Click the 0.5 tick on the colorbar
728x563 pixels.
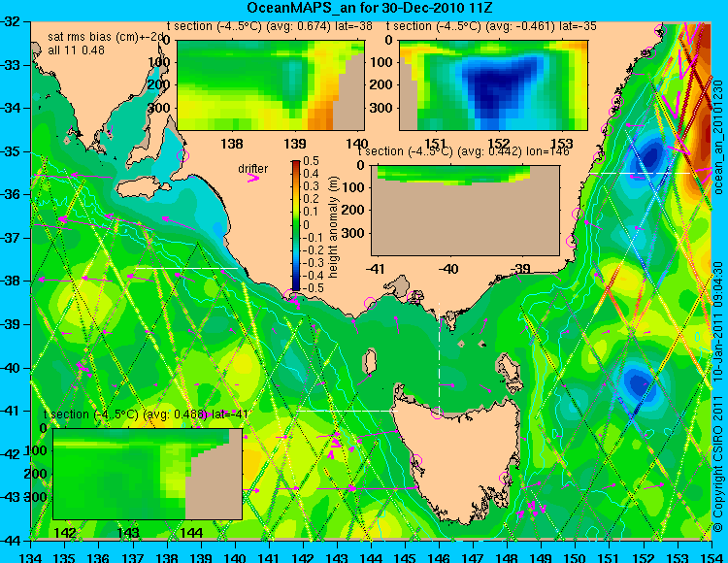pos(311,161)
